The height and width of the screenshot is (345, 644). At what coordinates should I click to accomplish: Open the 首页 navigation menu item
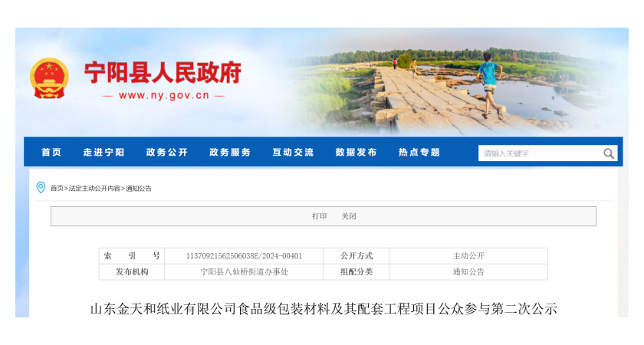pyautogui.click(x=51, y=153)
